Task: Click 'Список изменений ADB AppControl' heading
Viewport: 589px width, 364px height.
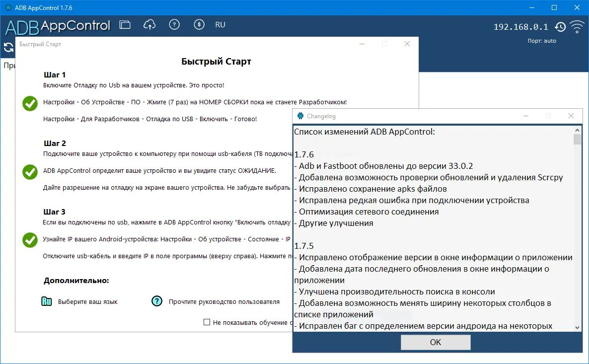Action: point(365,132)
